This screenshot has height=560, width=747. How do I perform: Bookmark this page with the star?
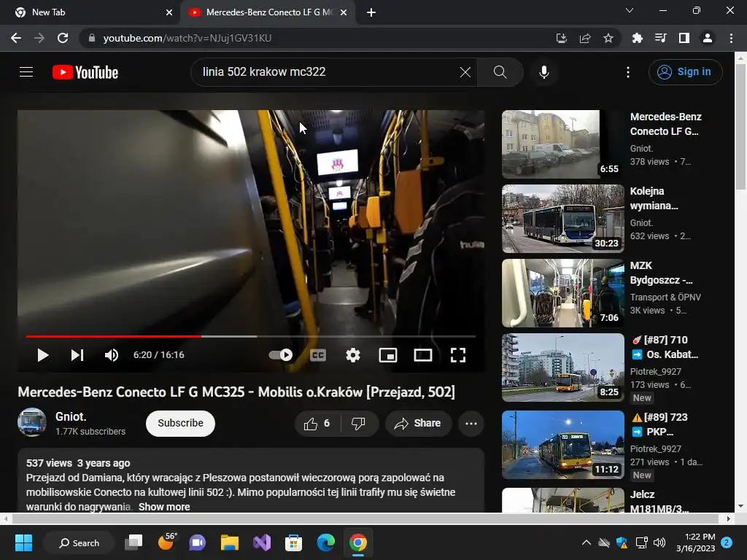[608, 38]
